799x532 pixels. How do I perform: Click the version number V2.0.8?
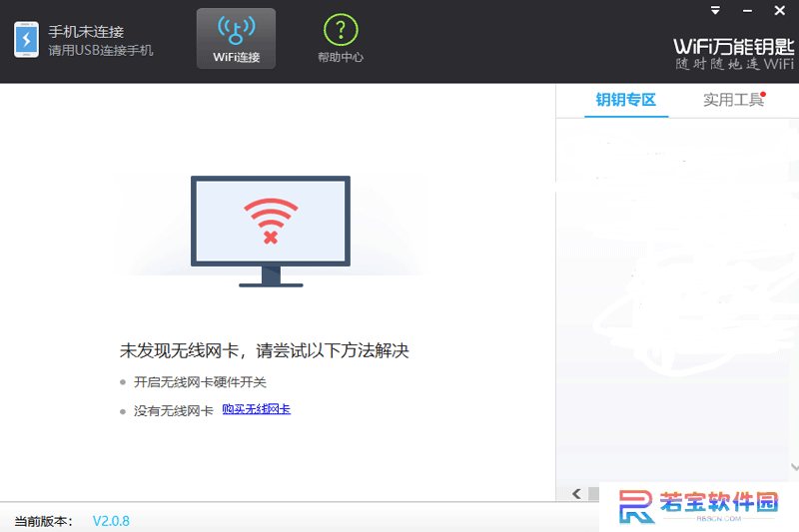click(x=111, y=521)
